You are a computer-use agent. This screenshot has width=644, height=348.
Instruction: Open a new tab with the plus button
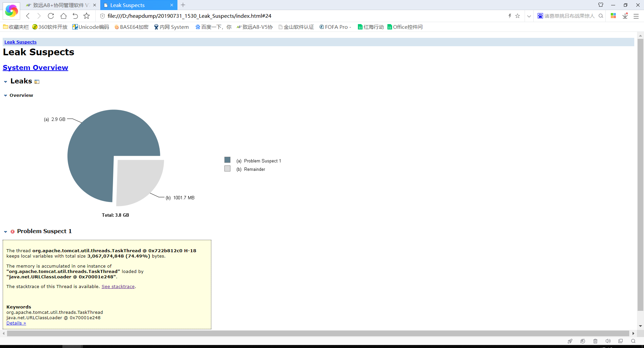tap(183, 5)
